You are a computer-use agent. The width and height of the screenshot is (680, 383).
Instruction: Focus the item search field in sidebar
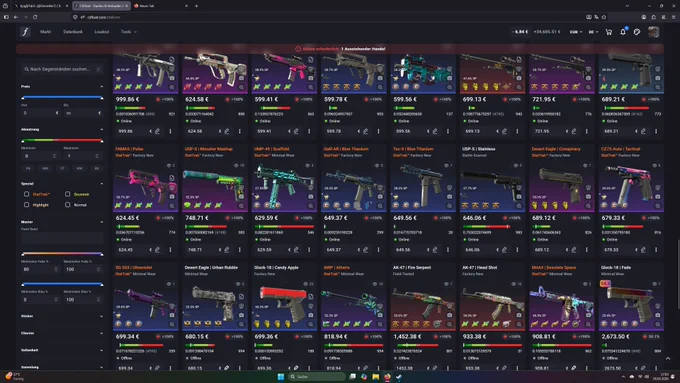[x=62, y=69]
